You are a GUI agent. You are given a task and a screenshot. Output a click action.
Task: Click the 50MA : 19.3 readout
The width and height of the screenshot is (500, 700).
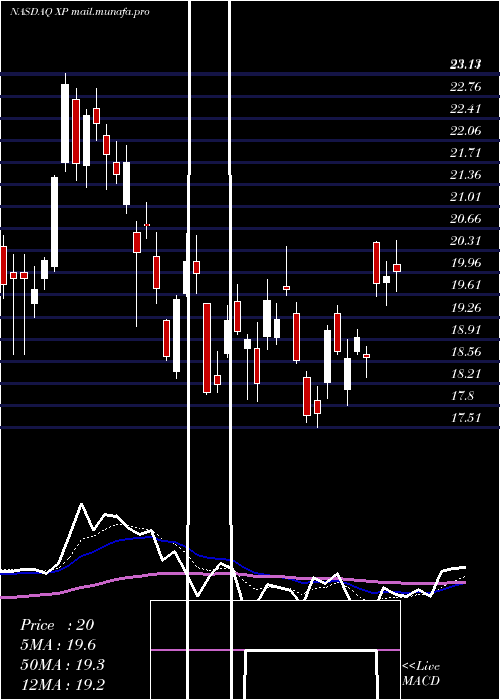[x=62, y=665]
